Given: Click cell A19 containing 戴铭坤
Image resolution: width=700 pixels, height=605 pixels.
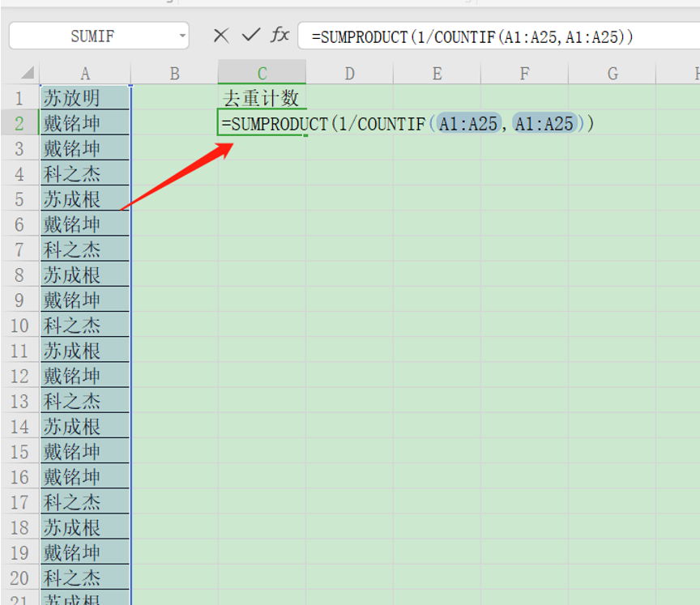Looking at the screenshot, I should (85, 552).
